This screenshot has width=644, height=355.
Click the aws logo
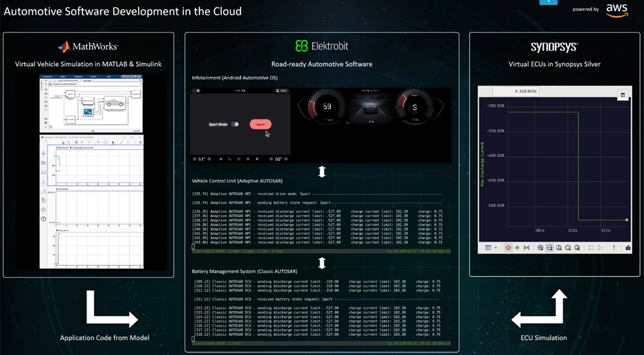click(617, 10)
